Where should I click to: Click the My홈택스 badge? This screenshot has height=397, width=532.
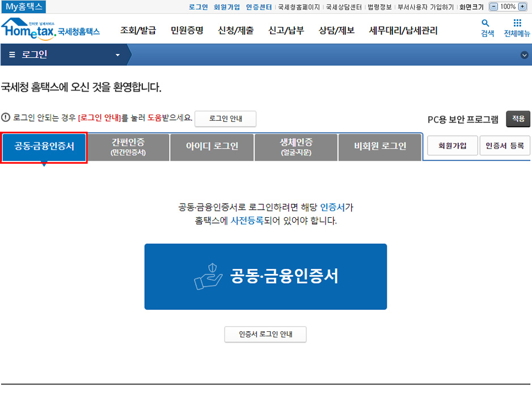(23, 6)
